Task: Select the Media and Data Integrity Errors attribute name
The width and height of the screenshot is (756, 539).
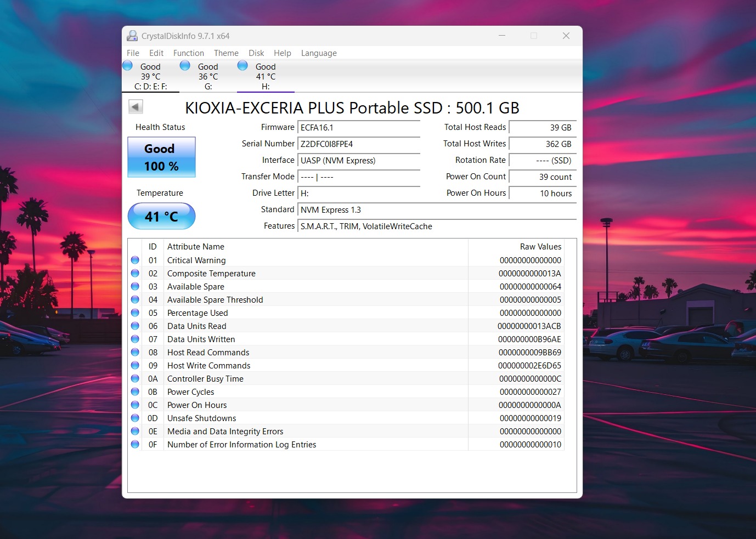Action: [225, 432]
